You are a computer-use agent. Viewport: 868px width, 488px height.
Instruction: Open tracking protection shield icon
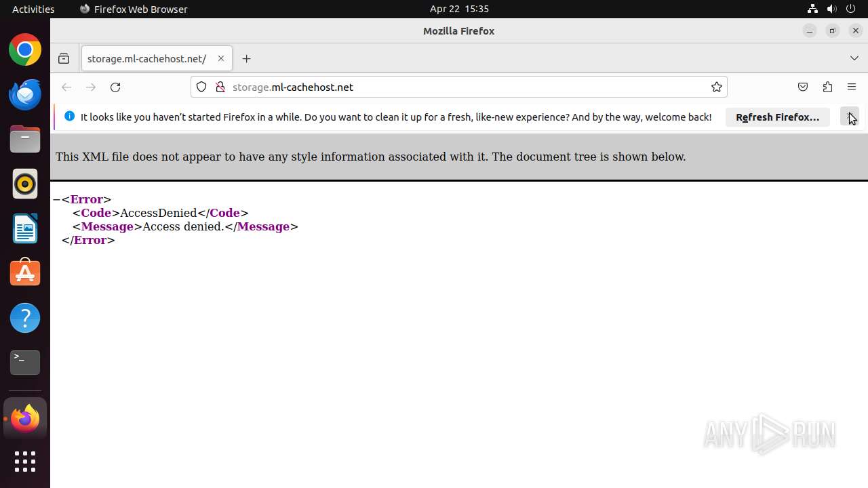201,87
